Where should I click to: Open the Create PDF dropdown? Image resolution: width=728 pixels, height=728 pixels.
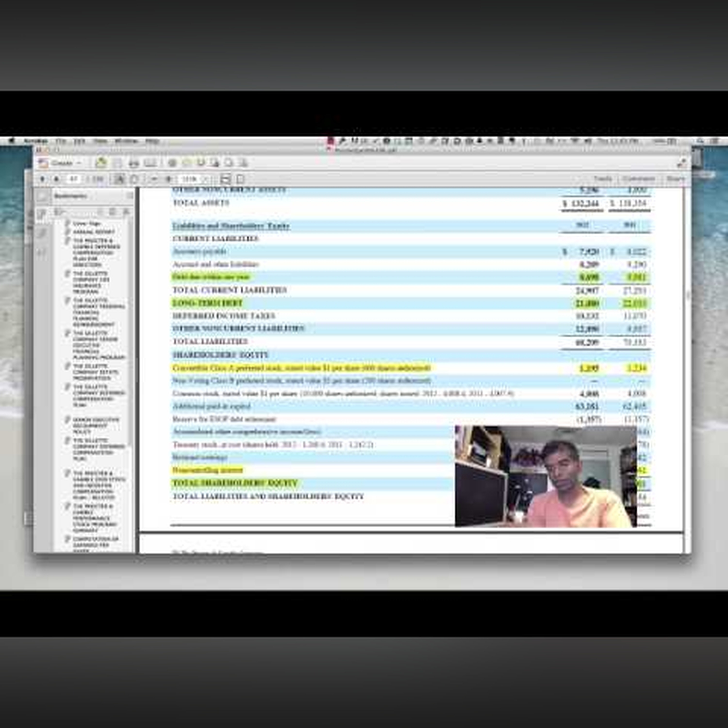[61, 163]
